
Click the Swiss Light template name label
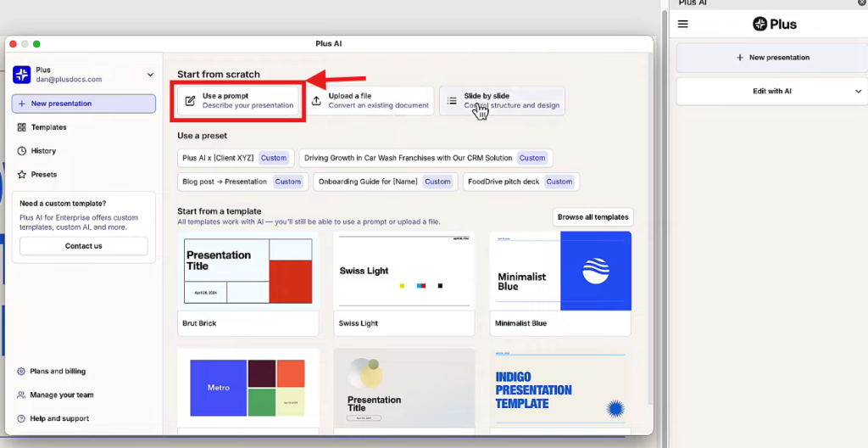click(x=359, y=323)
